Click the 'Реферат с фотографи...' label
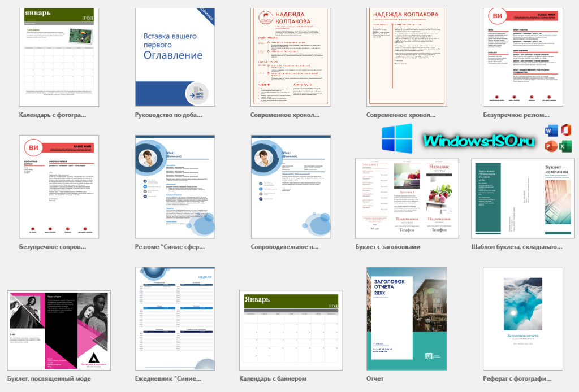 (517, 378)
